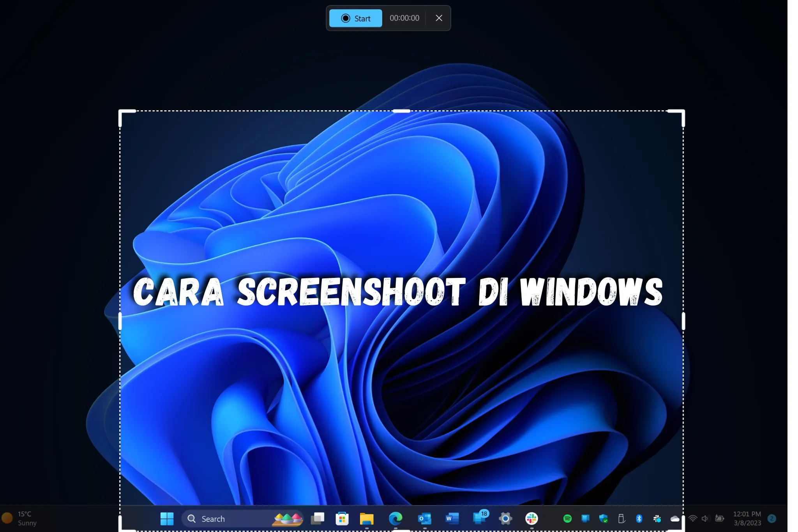Open the notification badge showing 2
This screenshot has width=798, height=532.
pos(772,519)
